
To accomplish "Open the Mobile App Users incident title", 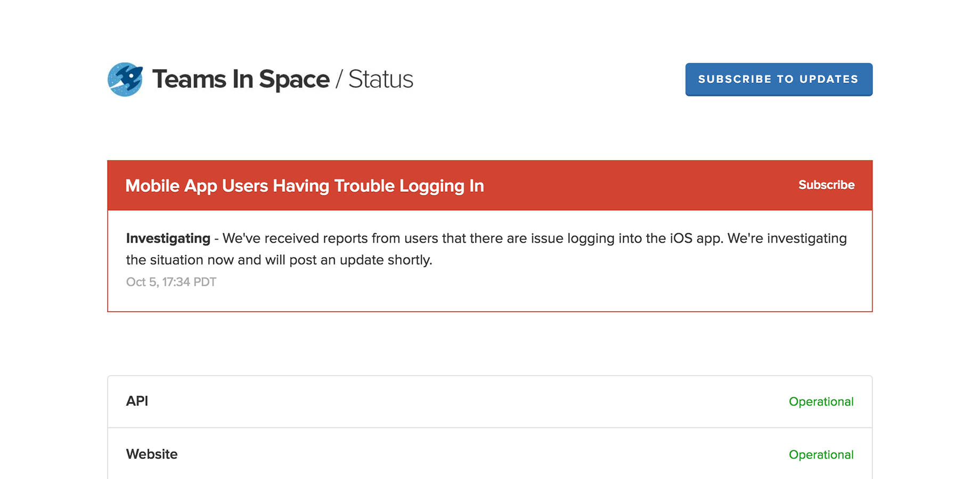I will (304, 186).
